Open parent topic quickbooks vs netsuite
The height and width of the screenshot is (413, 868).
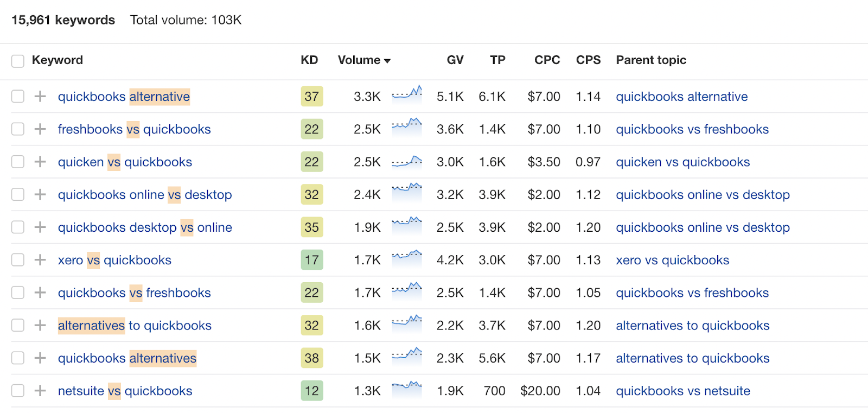(683, 391)
